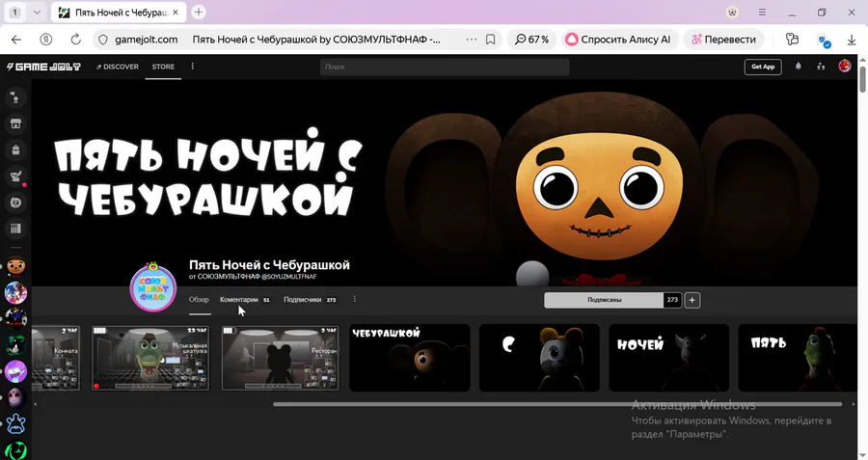Open the user avatar menu
This screenshot has height=460, width=868.
[845, 66]
